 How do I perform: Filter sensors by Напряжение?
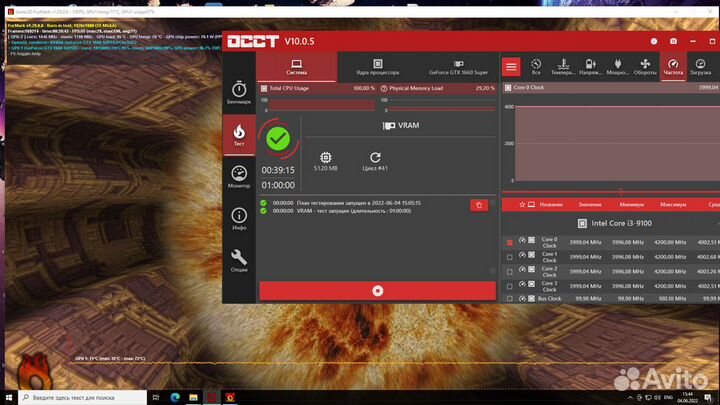[x=591, y=67]
